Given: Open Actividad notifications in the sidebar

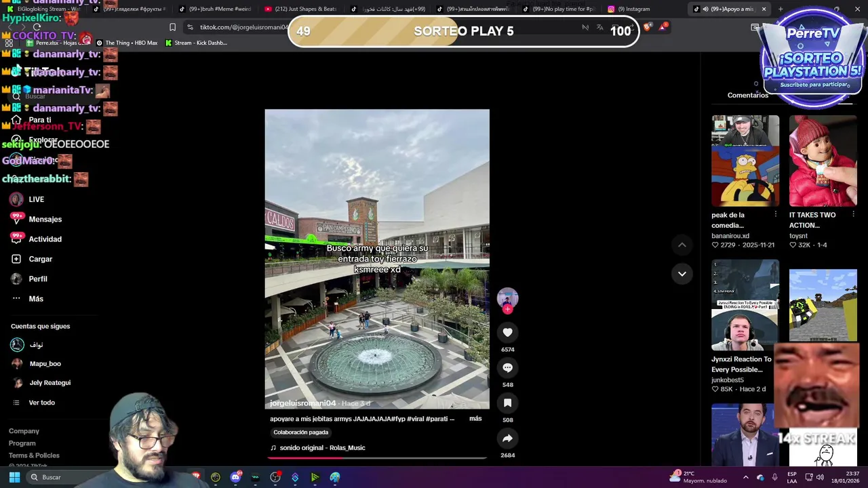Looking at the screenshot, I should coord(45,239).
